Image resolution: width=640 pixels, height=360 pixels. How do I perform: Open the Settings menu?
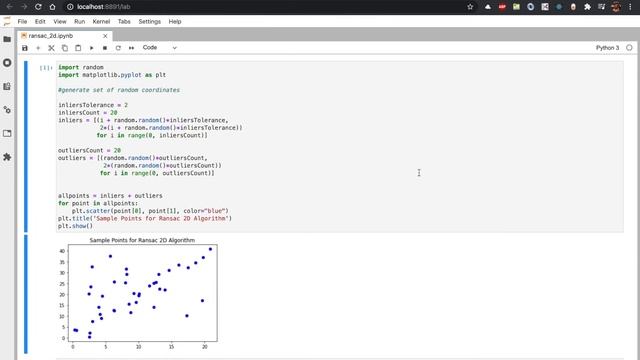tap(150, 22)
